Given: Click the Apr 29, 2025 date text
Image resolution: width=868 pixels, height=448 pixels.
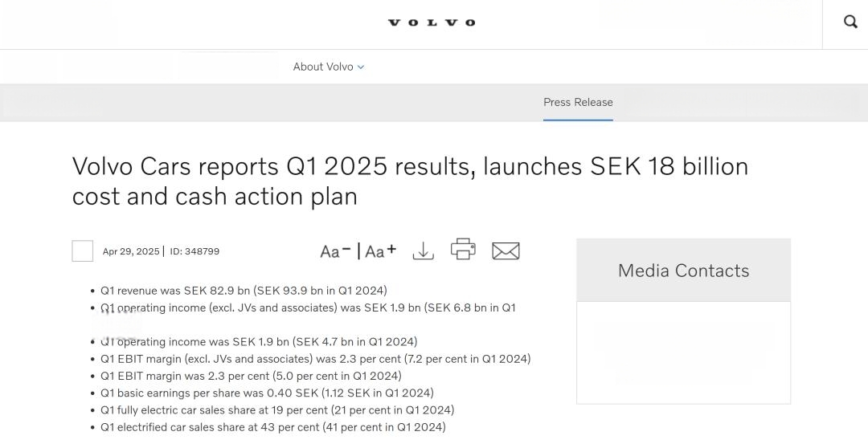Looking at the screenshot, I should pyautogui.click(x=131, y=251).
